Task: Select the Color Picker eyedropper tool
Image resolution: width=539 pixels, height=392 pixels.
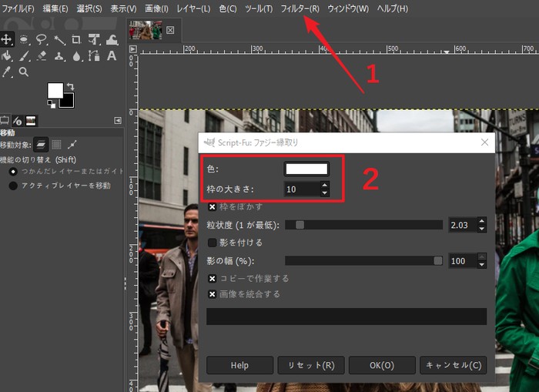Action: 6,72
